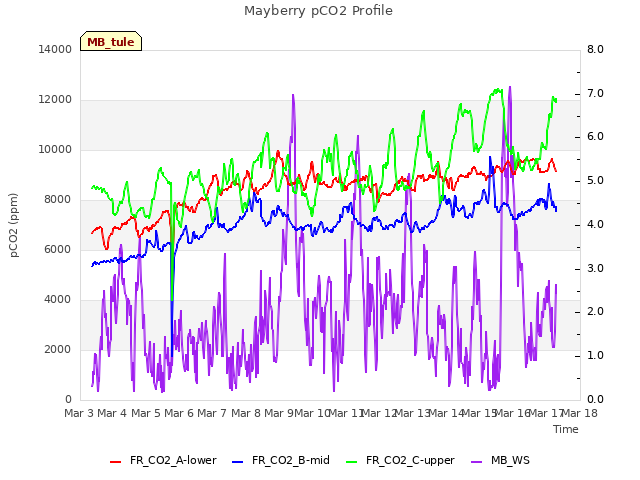Toggle the MB_WS legend label
640x480 pixels.
point(510,460)
